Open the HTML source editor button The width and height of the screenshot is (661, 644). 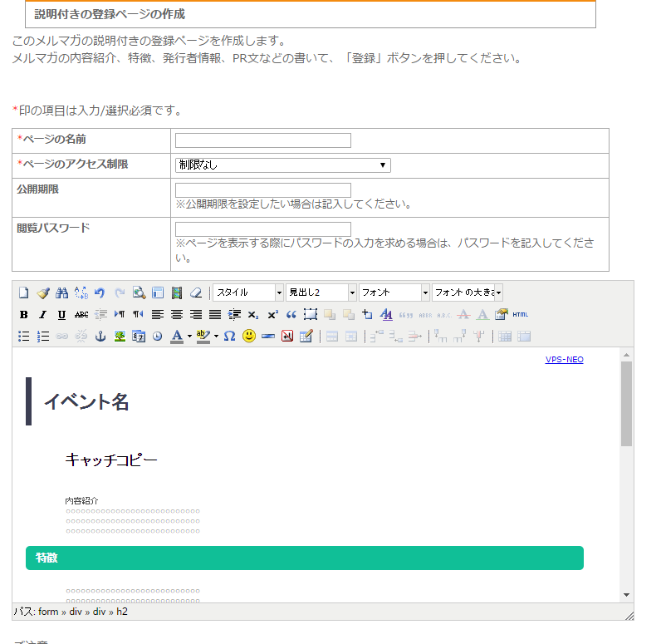[x=520, y=315]
